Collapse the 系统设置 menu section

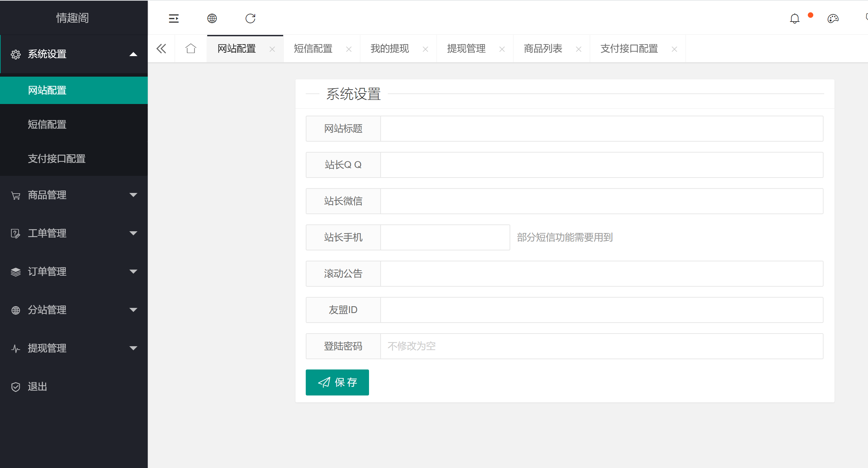(x=133, y=54)
